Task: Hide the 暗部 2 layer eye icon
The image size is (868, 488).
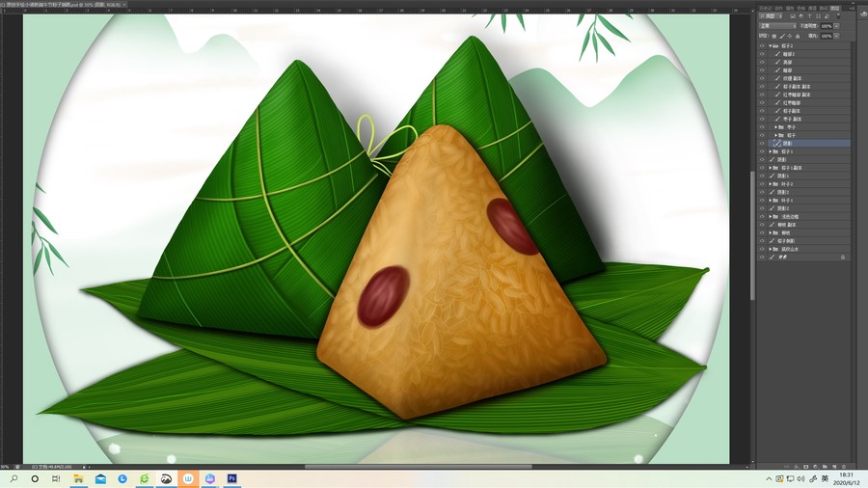Action: coord(762,54)
